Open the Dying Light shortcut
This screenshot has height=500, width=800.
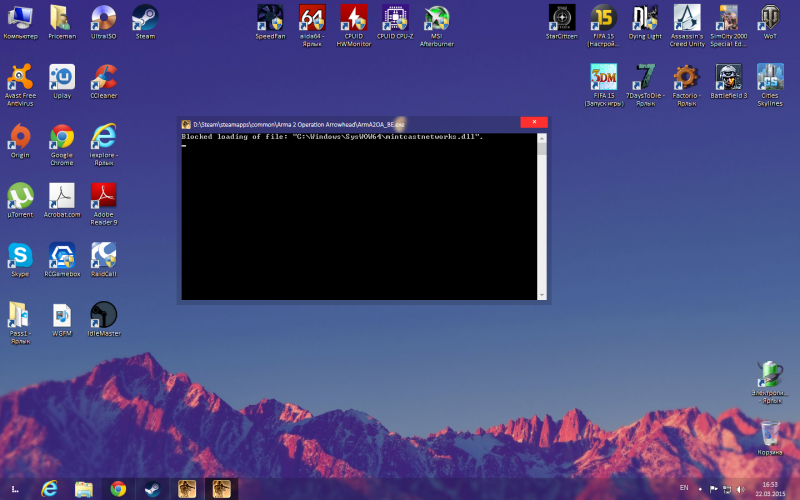645,18
